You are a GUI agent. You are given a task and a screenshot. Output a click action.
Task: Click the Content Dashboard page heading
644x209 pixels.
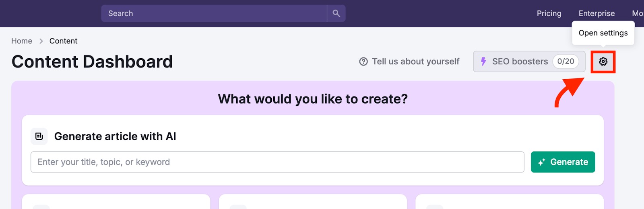click(92, 61)
